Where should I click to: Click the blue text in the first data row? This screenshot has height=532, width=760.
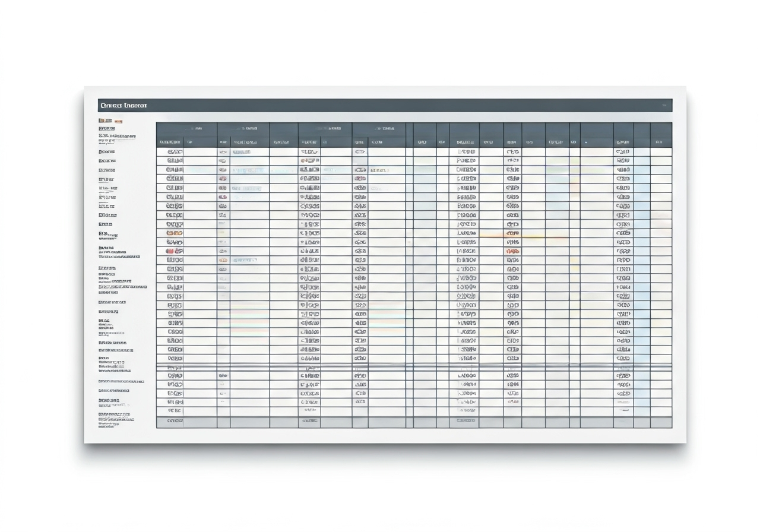[241, 152]
